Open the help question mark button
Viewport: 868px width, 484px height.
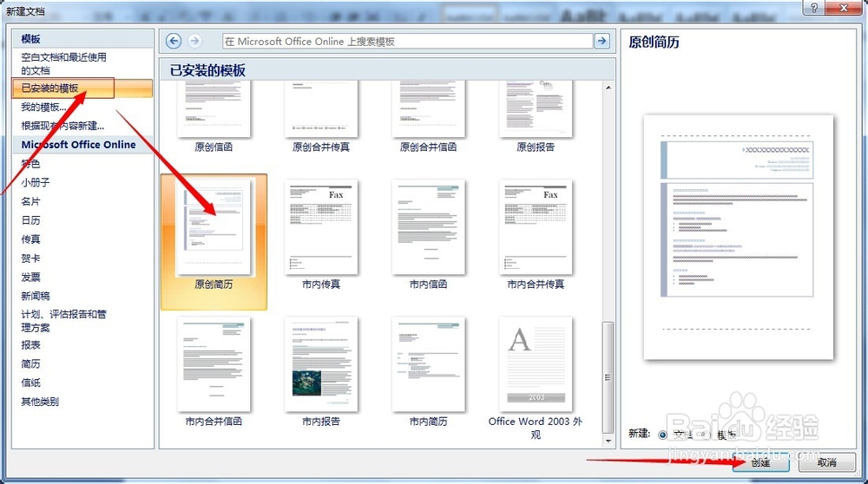(814, 8)
